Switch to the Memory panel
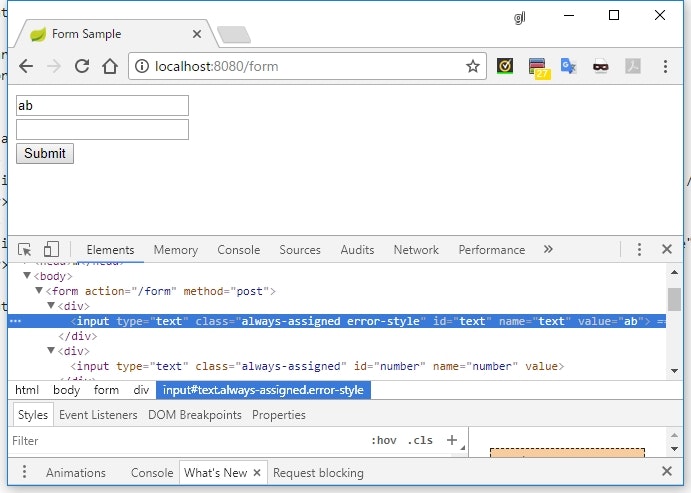Viewport: 691px width, 493px height. coord(175,250)
